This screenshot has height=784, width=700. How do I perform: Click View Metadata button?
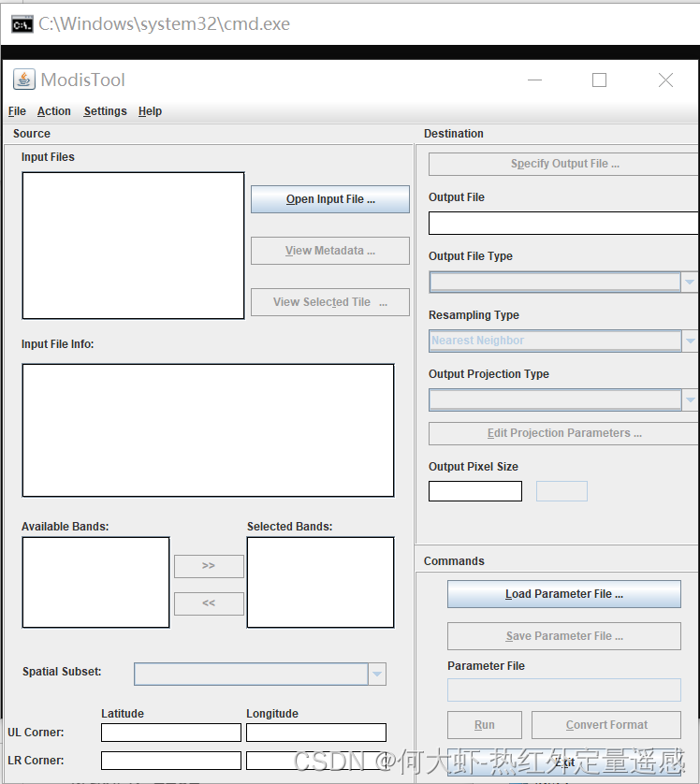point(330,251)
